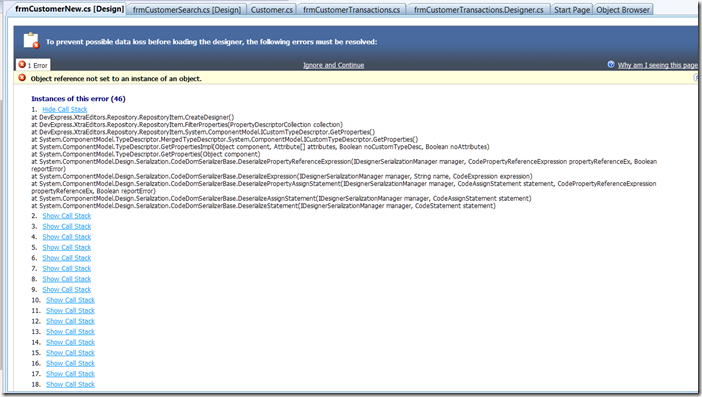Select the DeserializeStatement stack line
Viewport: 702px width, 397px height.
263,206
